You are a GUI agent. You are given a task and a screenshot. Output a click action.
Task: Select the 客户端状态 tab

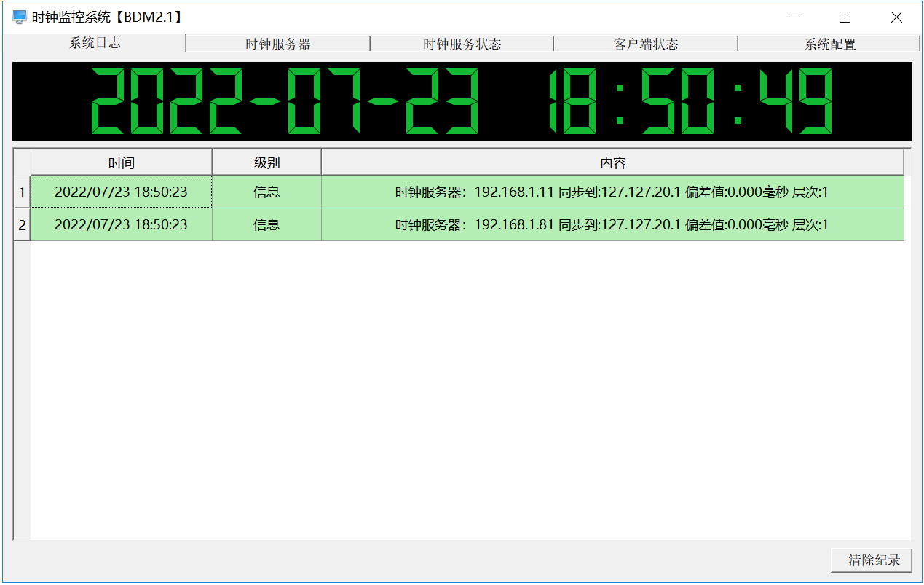pyautogui.click(x=645, y=44)
